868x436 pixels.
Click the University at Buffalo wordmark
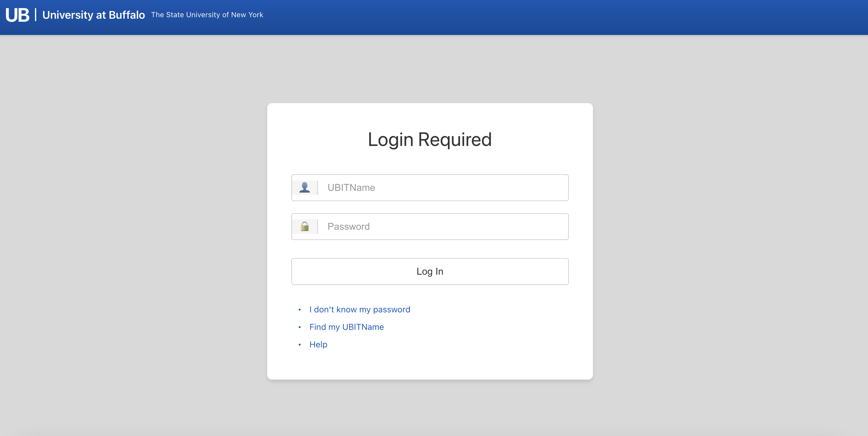tap(93, 15)
